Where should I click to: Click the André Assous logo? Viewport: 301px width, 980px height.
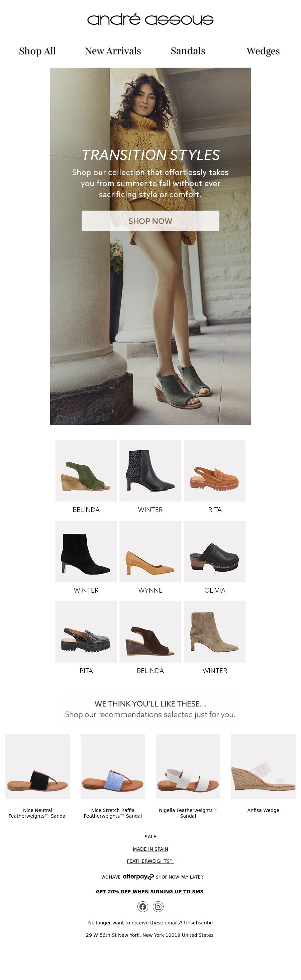click(x=150, y=20)
